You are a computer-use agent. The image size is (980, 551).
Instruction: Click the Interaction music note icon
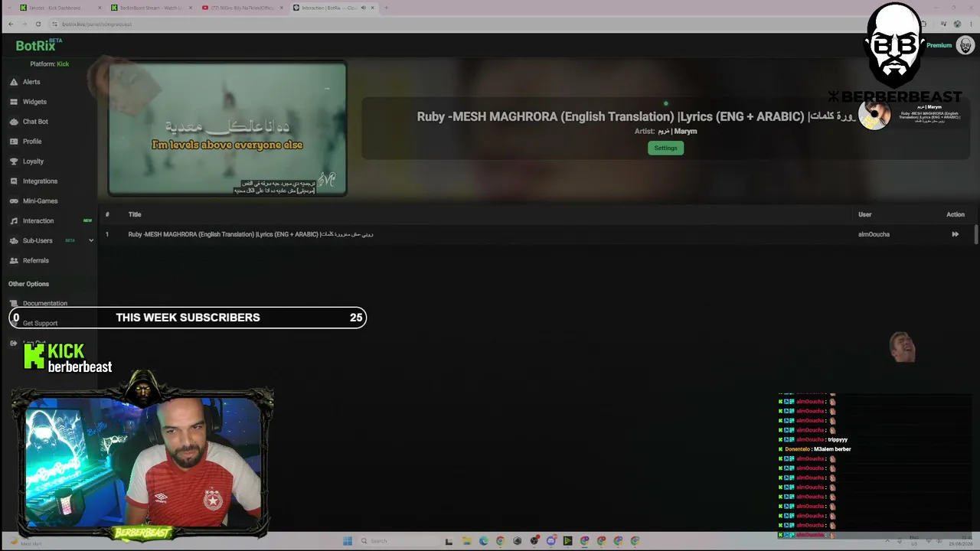[x=14, y=221]
